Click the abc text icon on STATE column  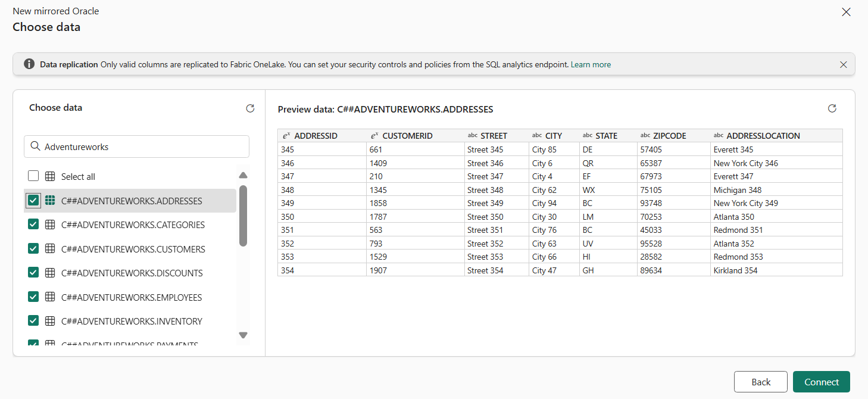(x=588, y=135)
